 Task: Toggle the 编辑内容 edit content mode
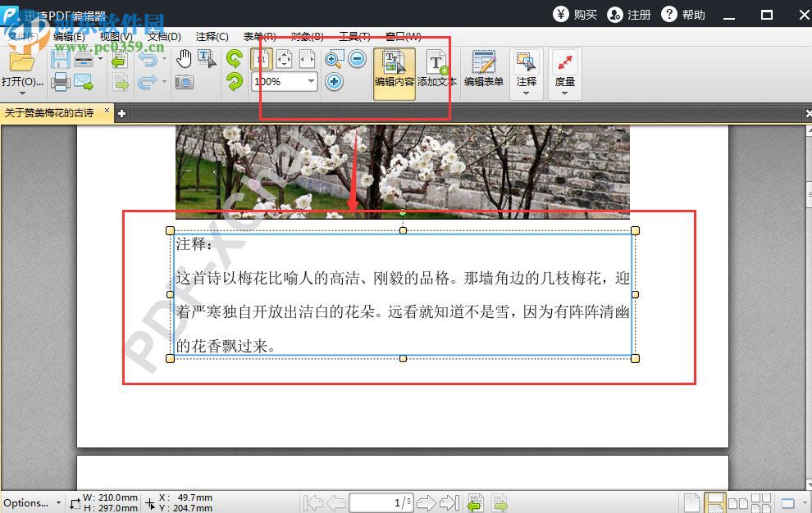394,70
